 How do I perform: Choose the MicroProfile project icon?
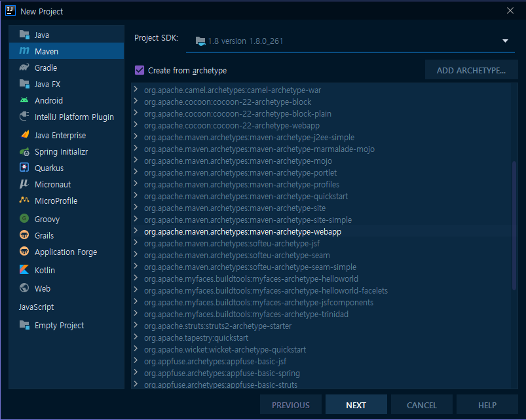pos(25,200)
